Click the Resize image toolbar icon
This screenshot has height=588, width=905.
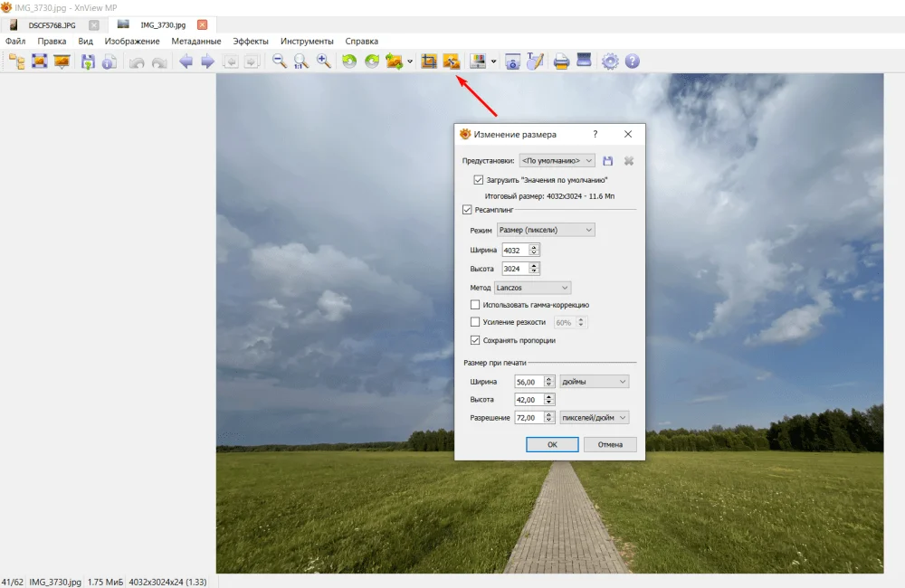coord(452,62)
